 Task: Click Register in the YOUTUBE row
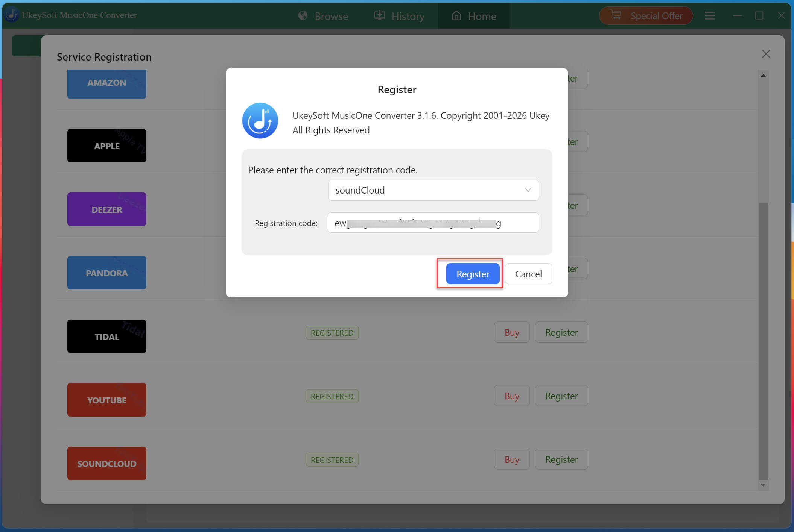pyautogui.click(x=561, y=396)
